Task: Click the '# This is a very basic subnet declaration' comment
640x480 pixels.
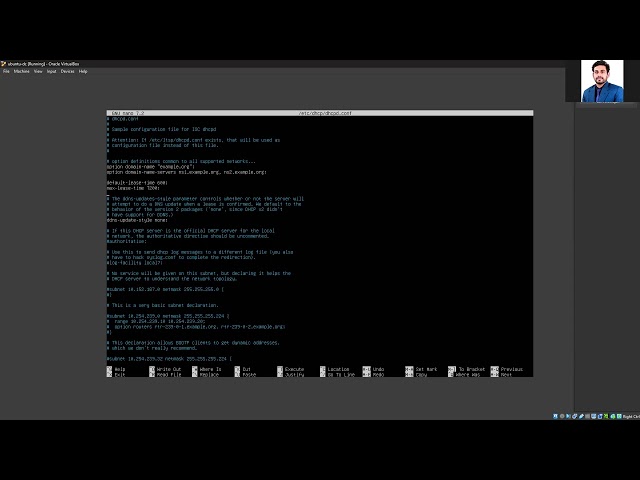Action: [163, 305]
